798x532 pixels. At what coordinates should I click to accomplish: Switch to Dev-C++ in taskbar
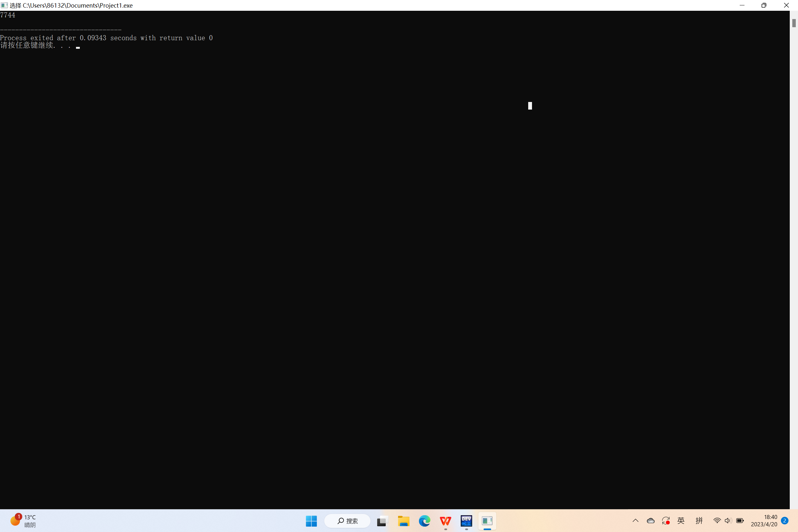[x=466, y=521]
